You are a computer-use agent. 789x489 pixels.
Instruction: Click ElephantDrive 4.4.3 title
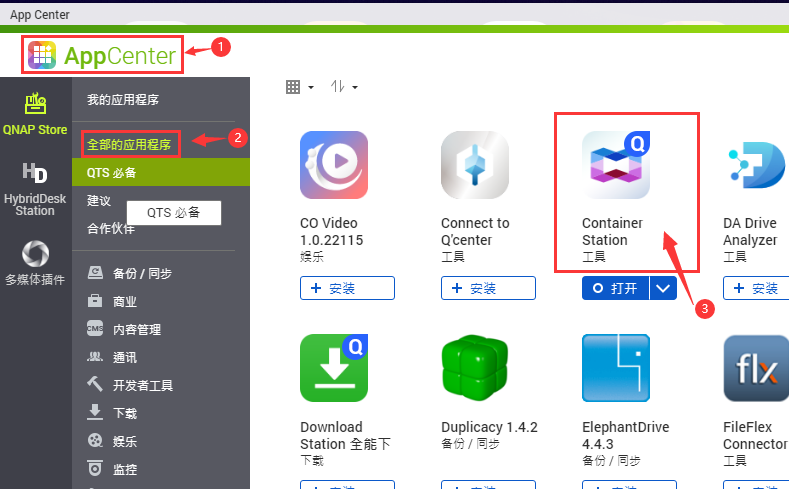point(625,436)
